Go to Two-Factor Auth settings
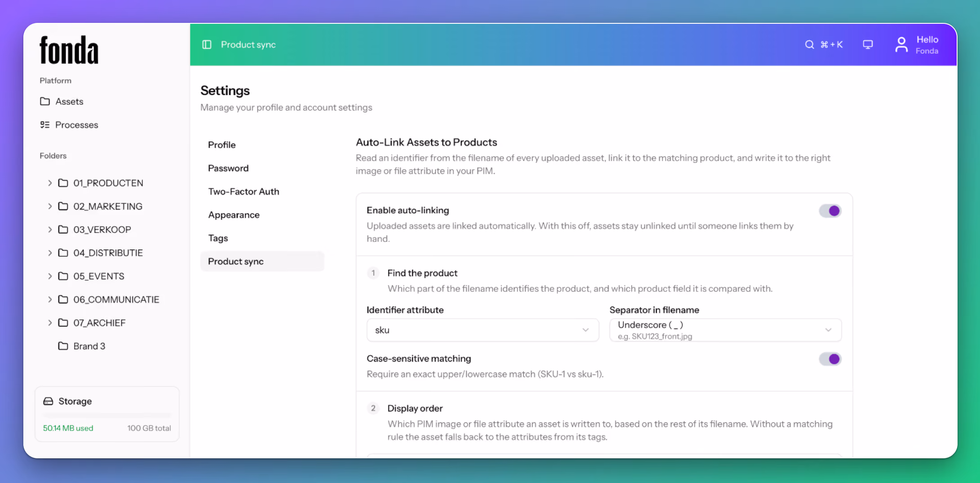Screen dimensions: 980x483 coord(262,191)
